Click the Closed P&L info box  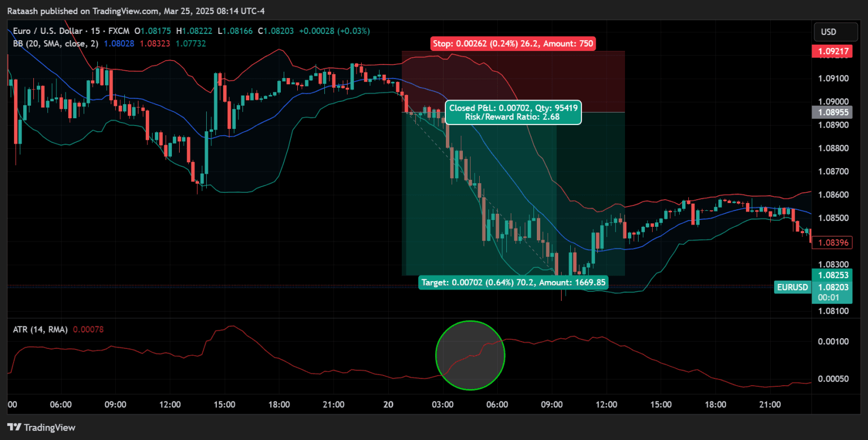coord(513,113)
